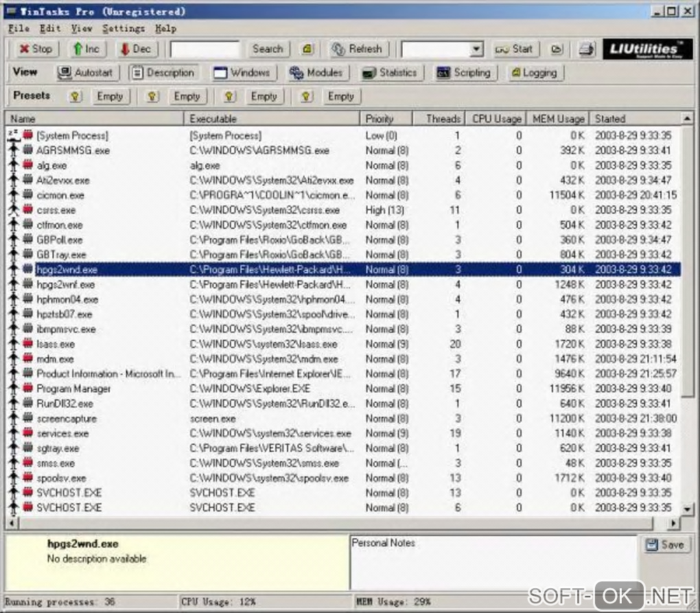Image resolution: width=700 pixels, height=613 pixels.
Task: Click the red chip icon of csrss.exe
Action: tap(27, 209)
